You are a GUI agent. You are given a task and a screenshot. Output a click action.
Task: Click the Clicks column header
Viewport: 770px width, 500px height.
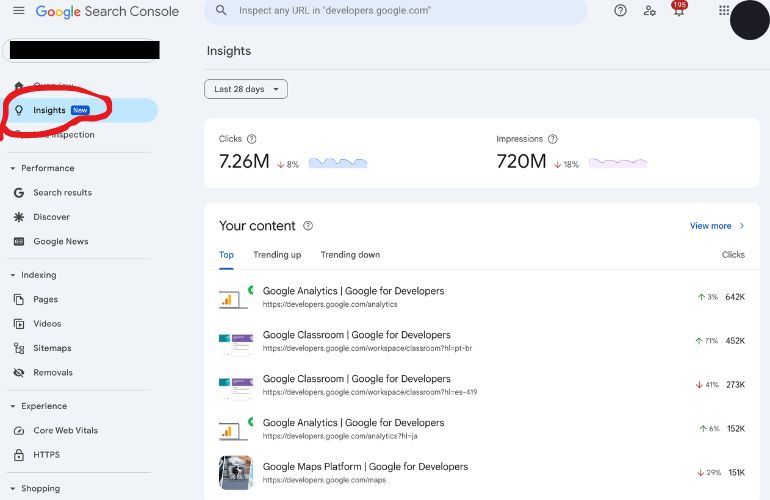click(733, 254)
